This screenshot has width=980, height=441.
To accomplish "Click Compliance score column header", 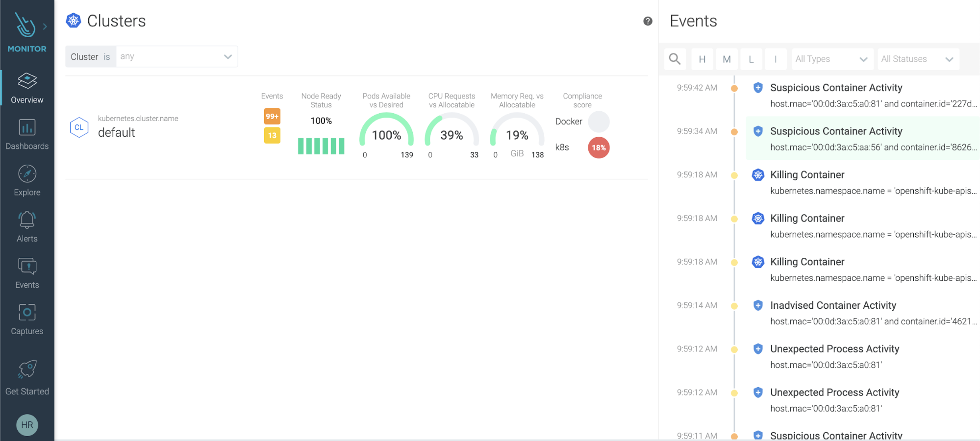I will [582, 100].
